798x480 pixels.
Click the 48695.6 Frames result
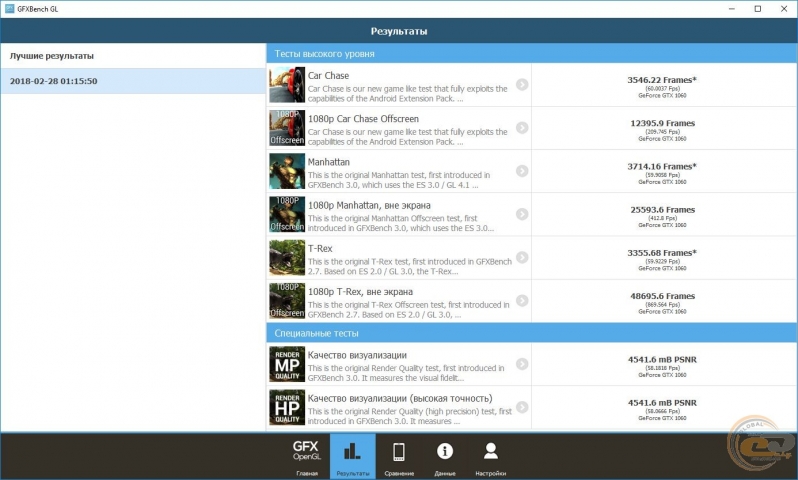click(662, 296)
